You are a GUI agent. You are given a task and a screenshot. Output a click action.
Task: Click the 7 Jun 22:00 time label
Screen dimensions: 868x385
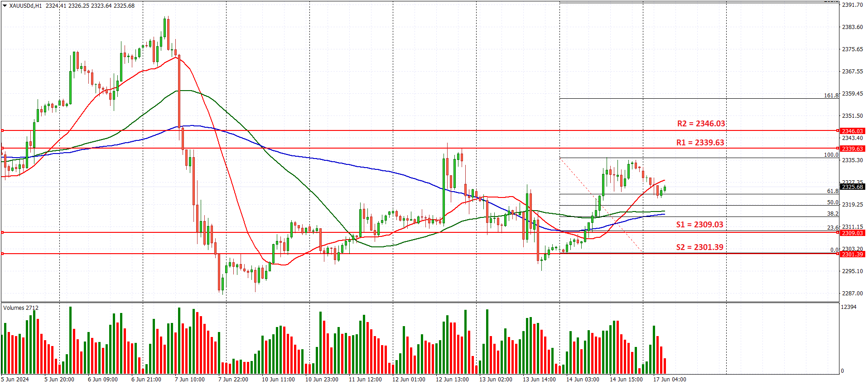233,380
